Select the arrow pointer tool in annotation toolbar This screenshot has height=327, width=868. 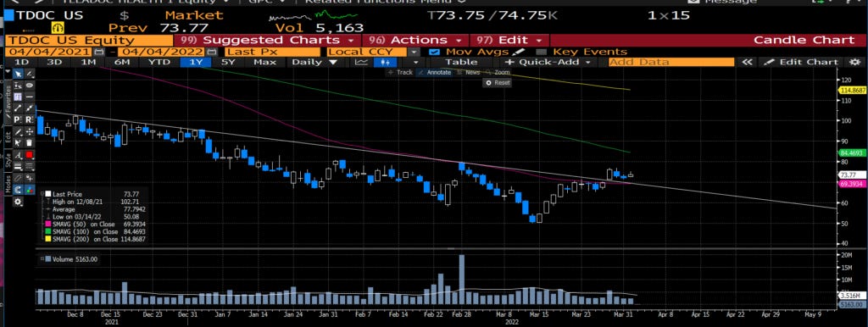pos(18,74)
